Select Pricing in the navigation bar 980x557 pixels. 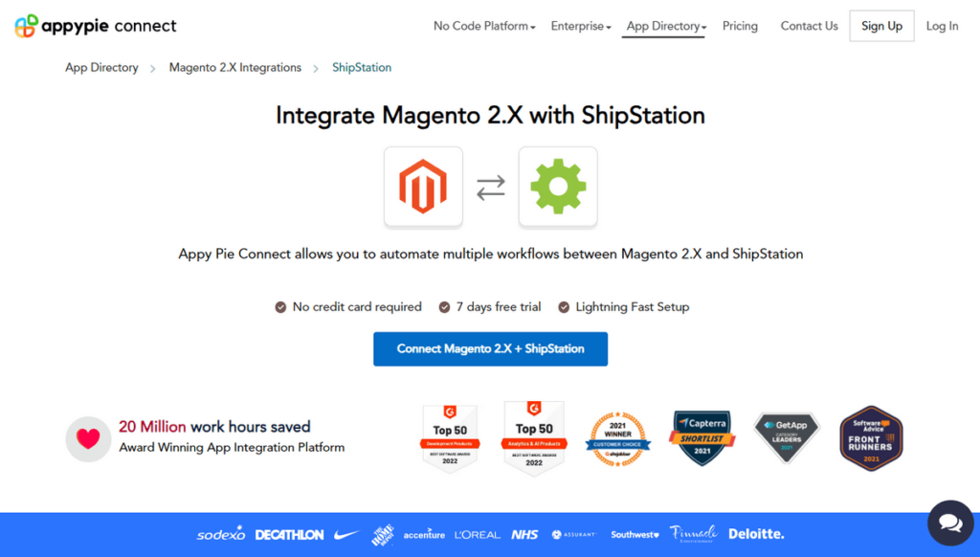(x=740, y=26)
